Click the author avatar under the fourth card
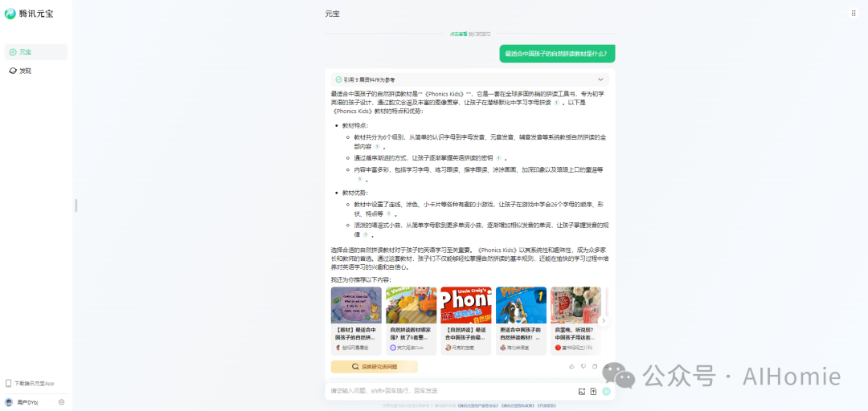868x411 pixels. [502, 348]
